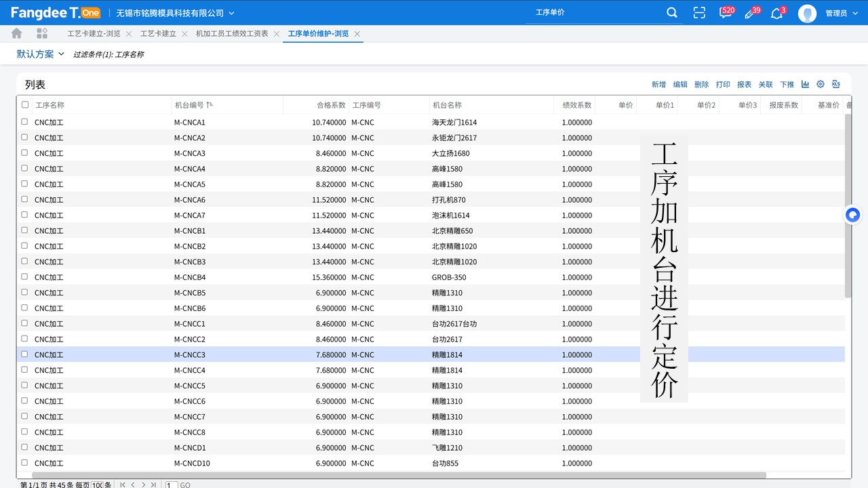This screenshot has height=488, width=868.
Task: Click the Fangdee T.One logo
Action: click(56, 13)
